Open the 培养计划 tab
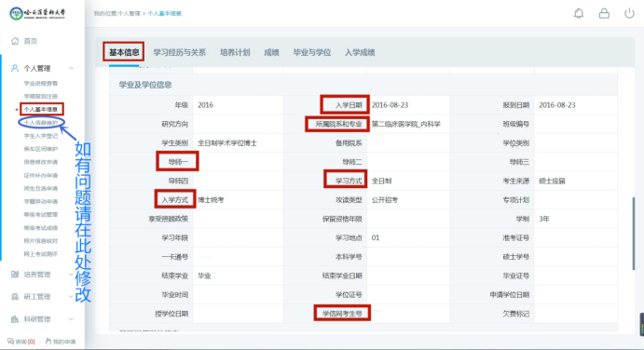The width and height of the screenshot is (644, 350). point(235,52)
